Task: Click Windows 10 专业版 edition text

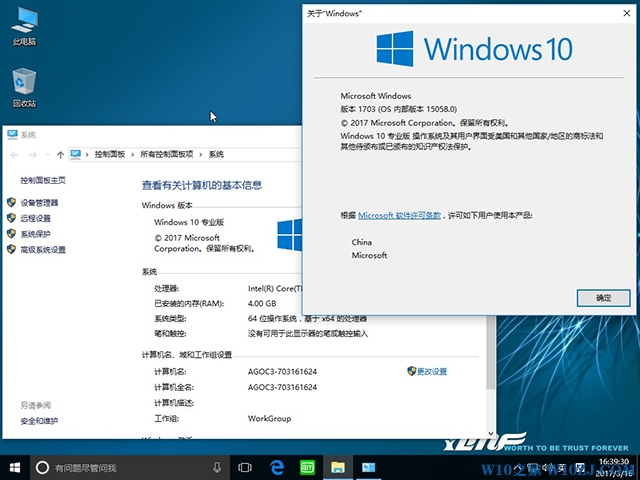Action: (189, 222)
